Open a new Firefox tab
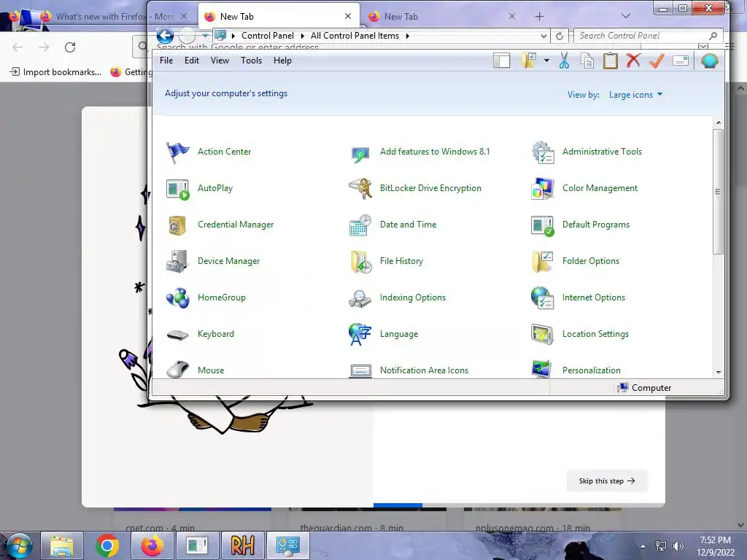This screenshot has height=560, width=747. click(539, 17)
